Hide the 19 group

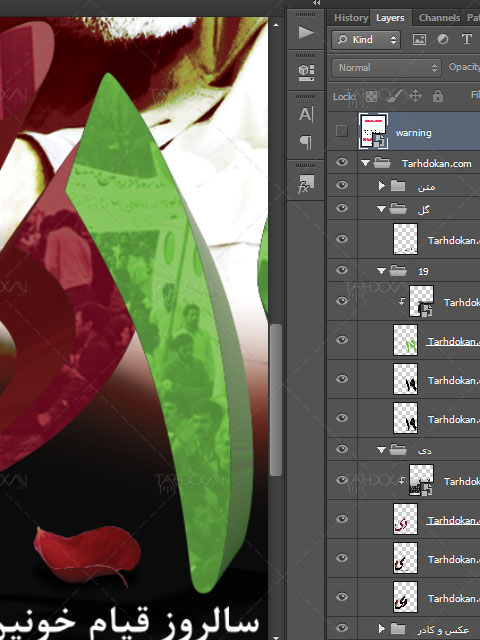tap(342, 270)
